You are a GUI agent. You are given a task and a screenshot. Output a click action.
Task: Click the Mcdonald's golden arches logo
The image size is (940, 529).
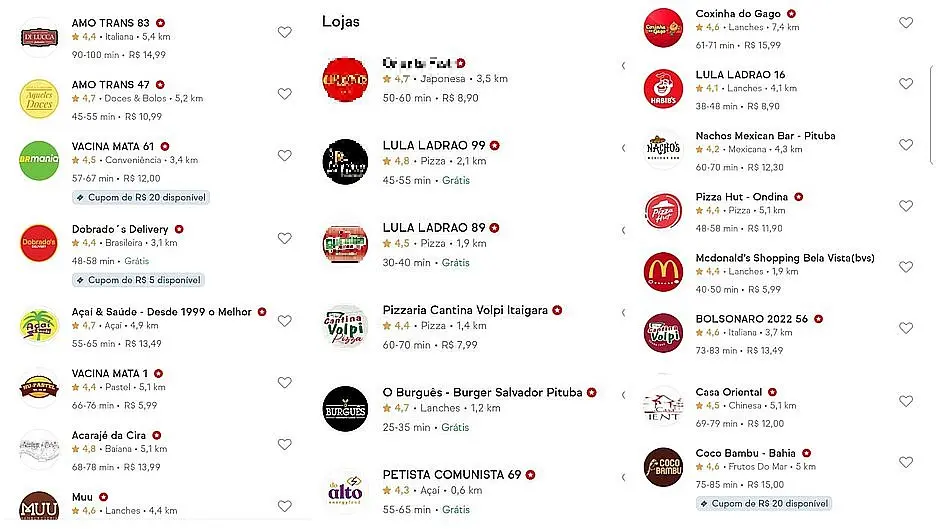tap(663, 271)
